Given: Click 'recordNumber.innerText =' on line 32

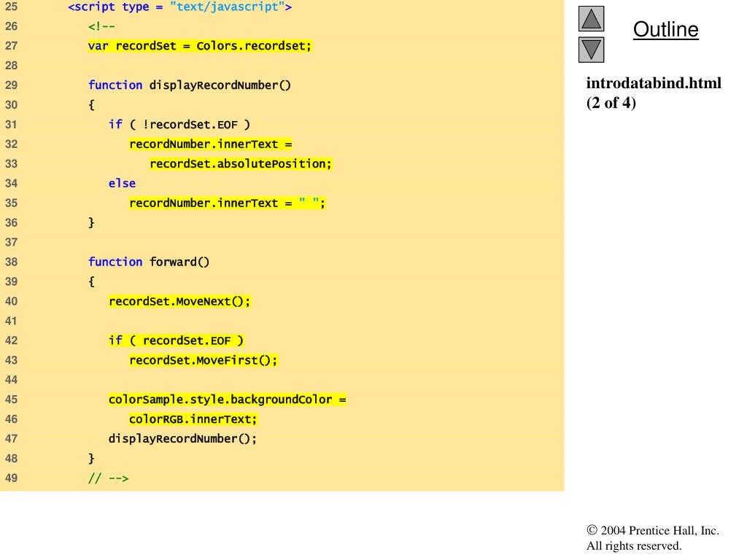Looking at the screenshot, I should 211,144.
